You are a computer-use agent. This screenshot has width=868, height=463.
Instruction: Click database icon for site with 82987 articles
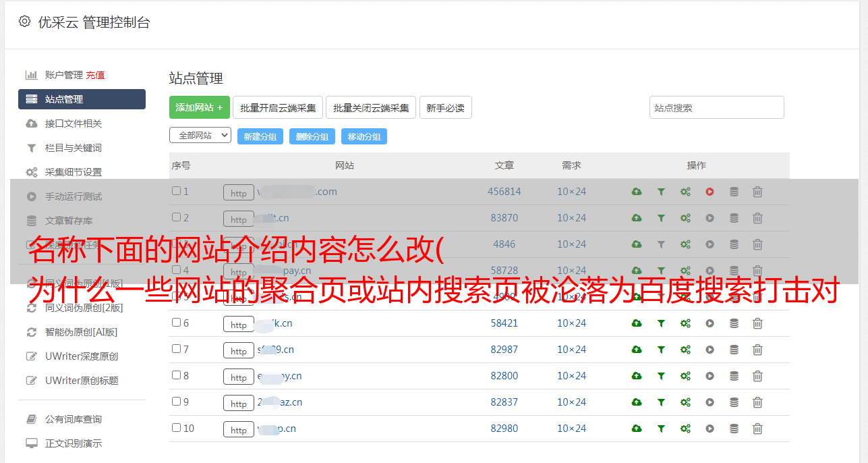point(734,350)
